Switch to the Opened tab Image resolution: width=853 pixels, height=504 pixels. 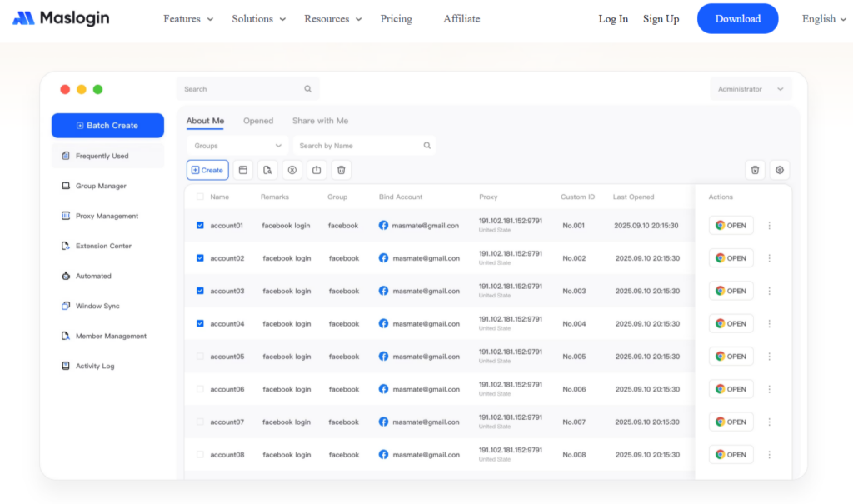(x=258, y=121)
